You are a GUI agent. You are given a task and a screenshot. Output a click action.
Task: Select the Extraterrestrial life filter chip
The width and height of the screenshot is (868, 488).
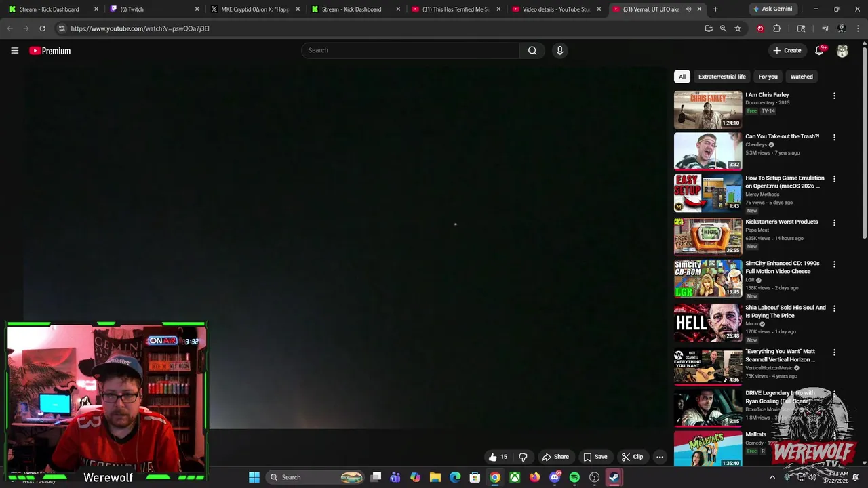tap(722, 77)
